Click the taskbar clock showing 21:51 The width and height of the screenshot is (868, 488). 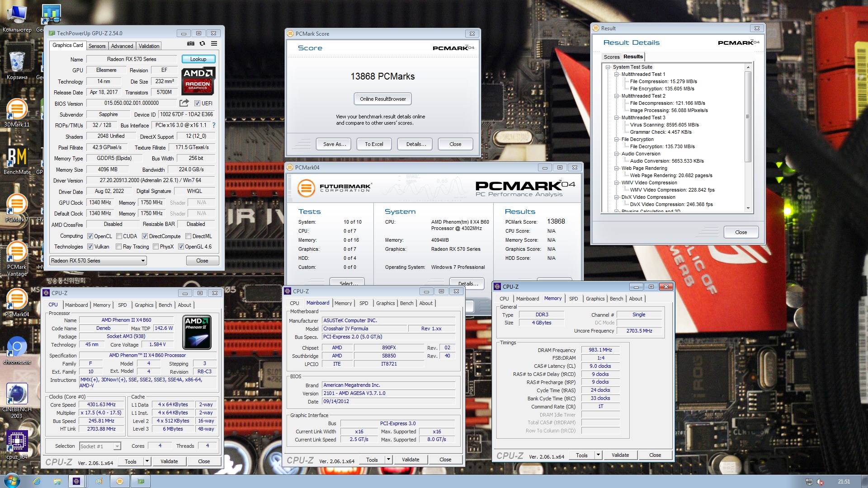pyautogui.click(x=844, y=482)
